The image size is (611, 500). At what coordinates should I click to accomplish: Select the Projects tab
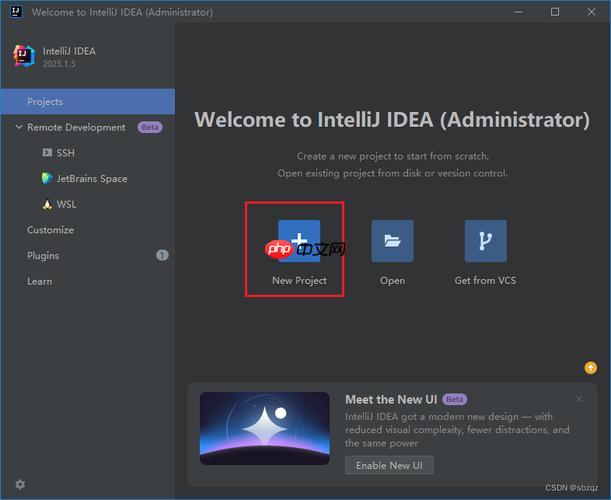pos(88,101)
